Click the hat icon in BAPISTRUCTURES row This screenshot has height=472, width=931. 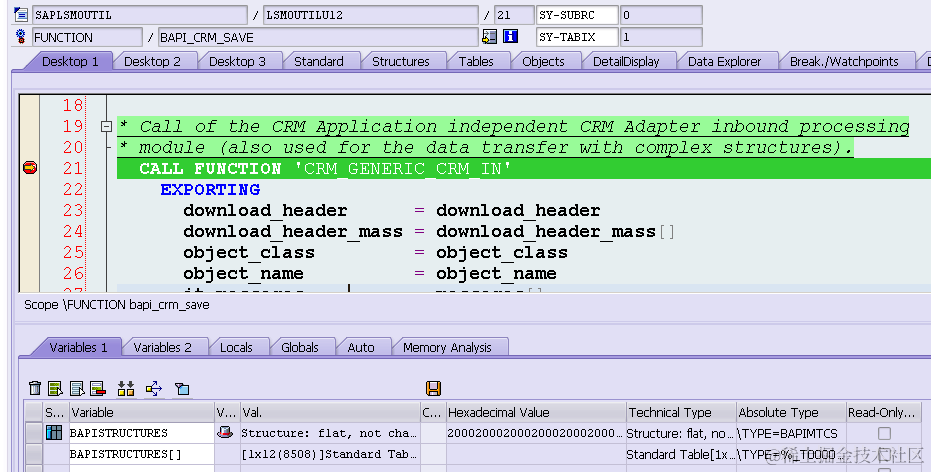click(x=225, y=432)
